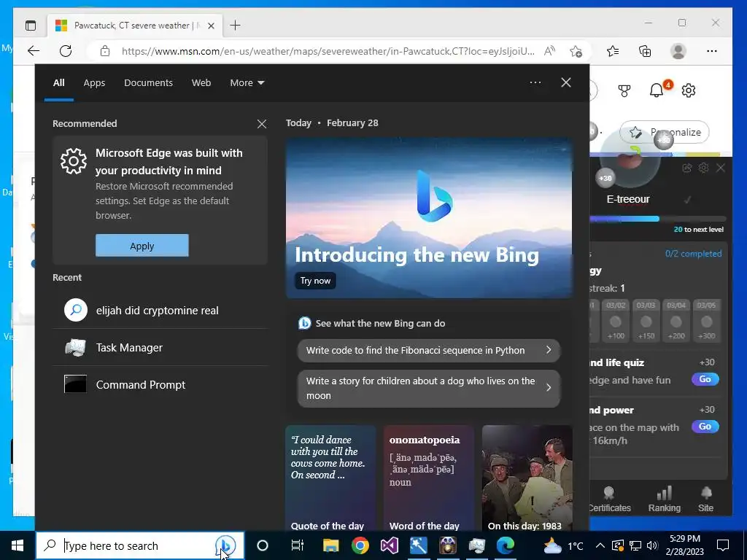This screenshot has height=560, width=747.
Task: Open weather widget showing 1°C
Action: pos(563,545)
